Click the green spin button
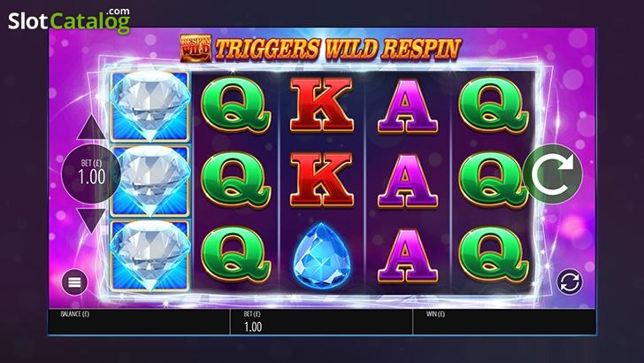 553,174
